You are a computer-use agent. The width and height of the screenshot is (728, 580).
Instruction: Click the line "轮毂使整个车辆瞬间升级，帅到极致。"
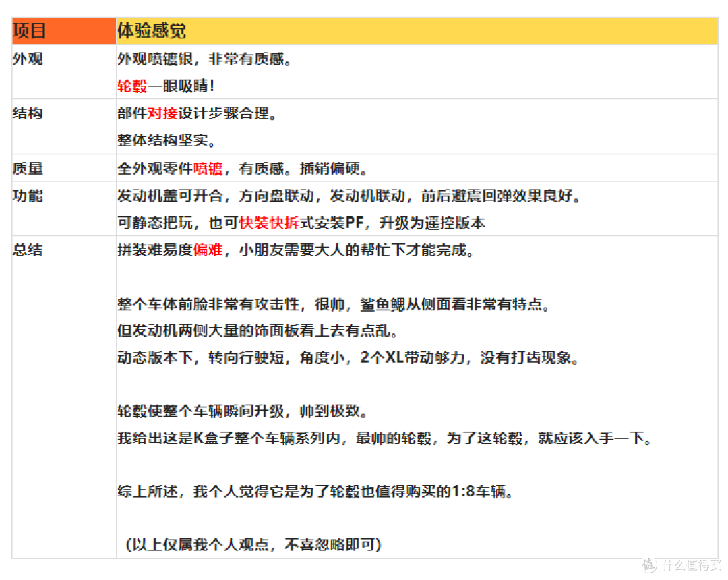click(x=243, y=411)
